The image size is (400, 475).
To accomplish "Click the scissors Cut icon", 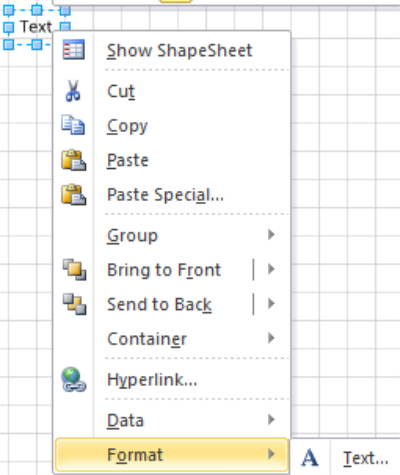I will (x=73, y=91).
